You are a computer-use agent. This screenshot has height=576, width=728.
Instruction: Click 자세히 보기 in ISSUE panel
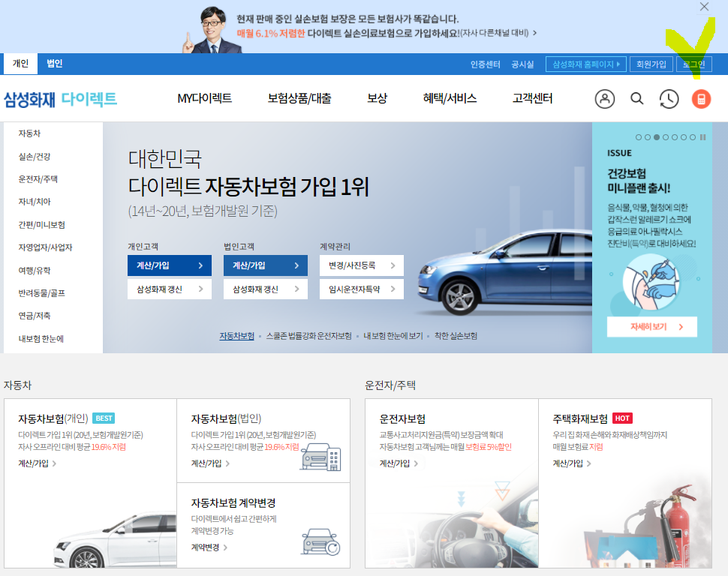652,327
